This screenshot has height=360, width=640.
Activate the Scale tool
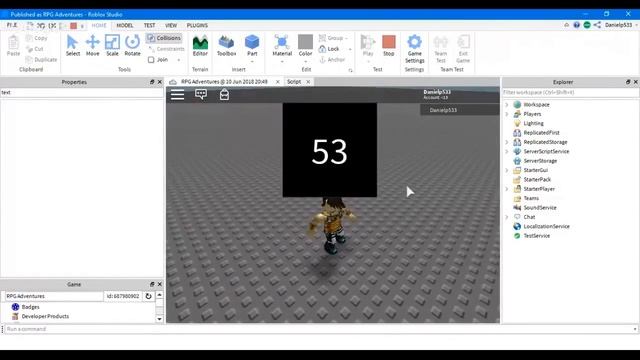[x=112, y=45]
